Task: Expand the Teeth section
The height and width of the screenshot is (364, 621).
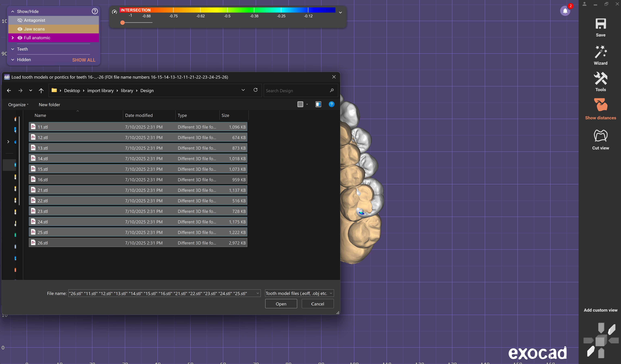Action: click(13, 49)
